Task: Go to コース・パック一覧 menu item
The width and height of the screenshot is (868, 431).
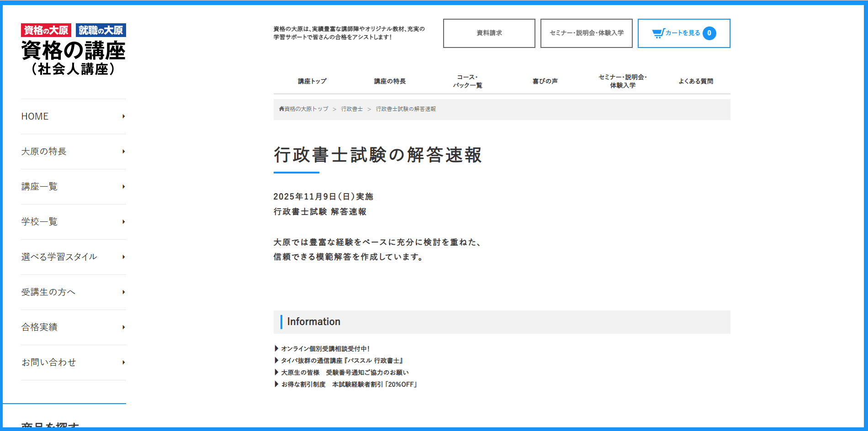Action: [x=467, y=81]
